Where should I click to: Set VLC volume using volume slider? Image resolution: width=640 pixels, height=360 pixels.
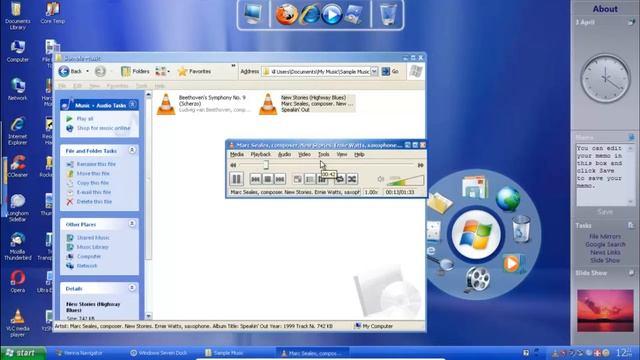[406, 180]
